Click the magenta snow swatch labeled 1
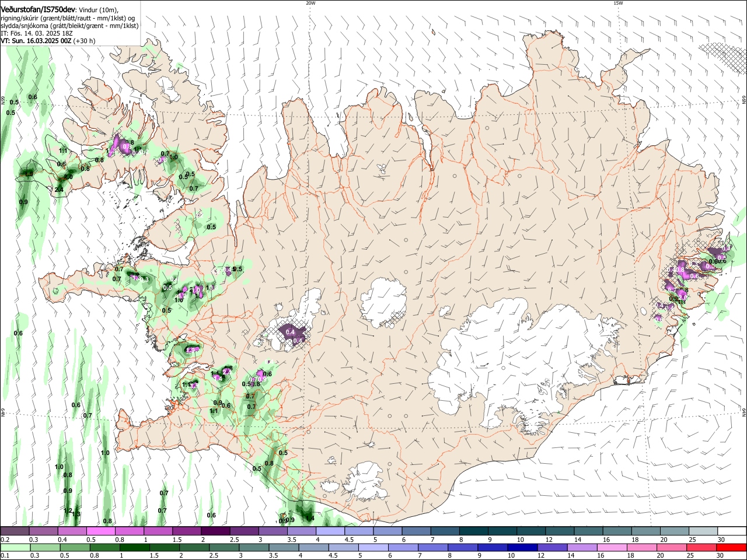Viewport: 747px width, 560px height. pos(158,531)
